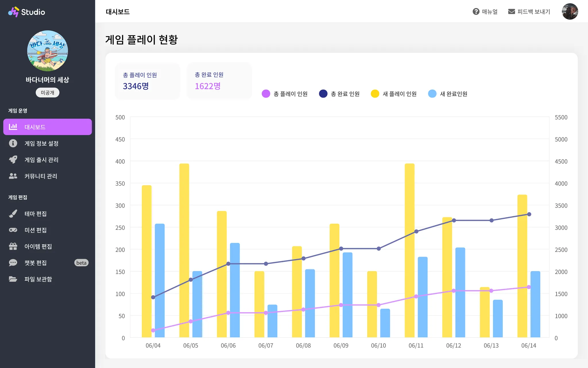Click the info icon for 게임 정보 설정

pyautogui.click(x=13, y=143)
